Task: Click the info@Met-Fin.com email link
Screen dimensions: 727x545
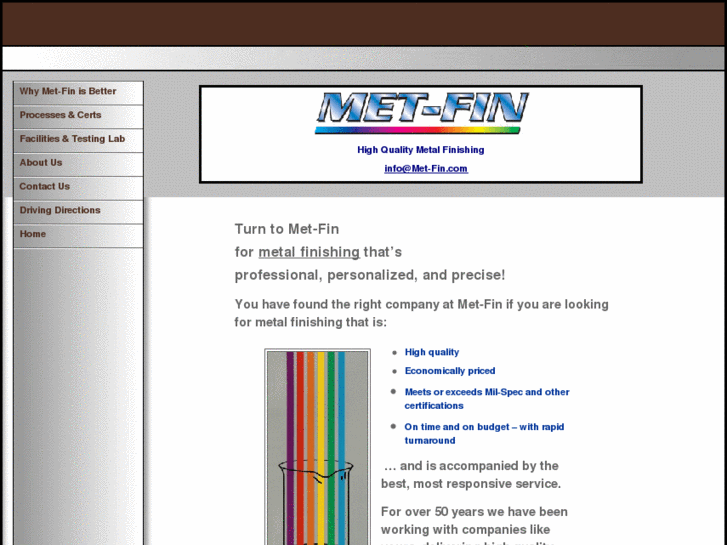Action: (426, 169)
